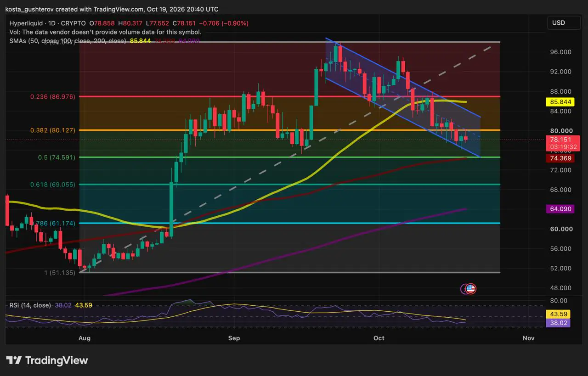Click the Oct label on time axis
The image size is (588, 376).
click(x=379, y=338)
